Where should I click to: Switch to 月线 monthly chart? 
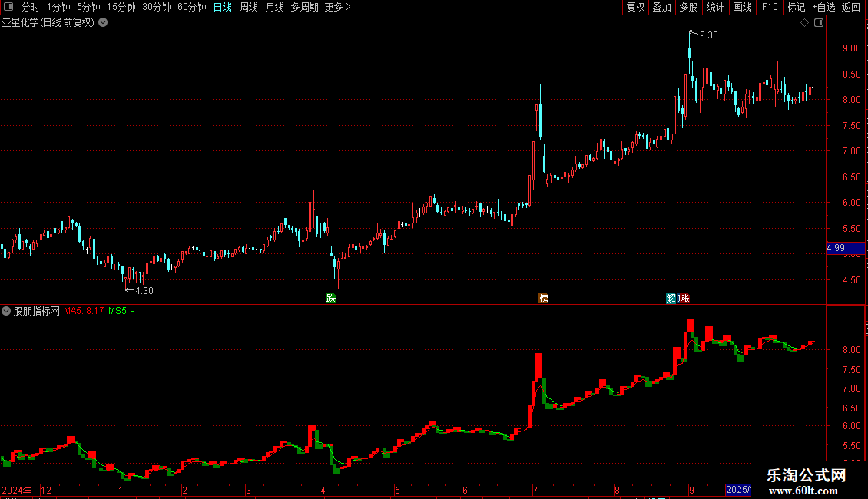tap(274, 7)
